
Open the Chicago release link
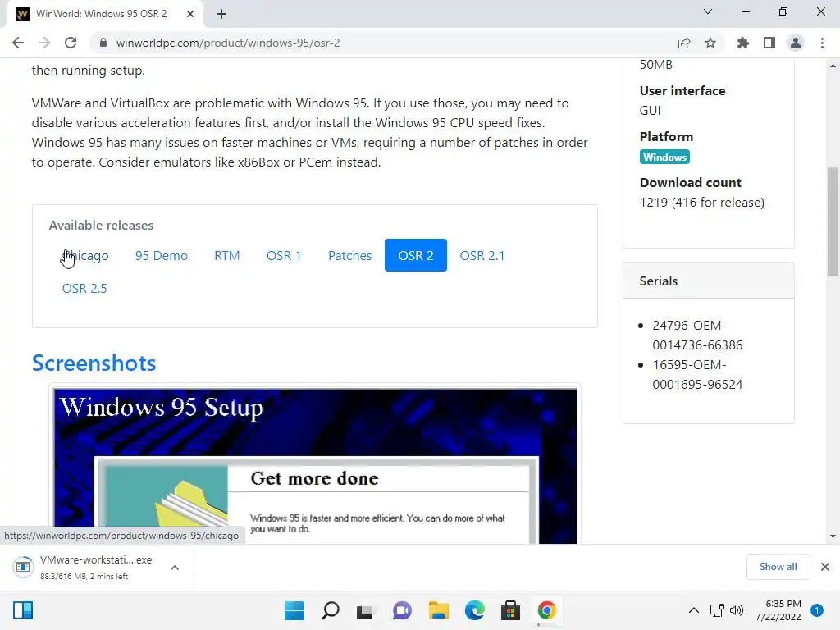85,256
